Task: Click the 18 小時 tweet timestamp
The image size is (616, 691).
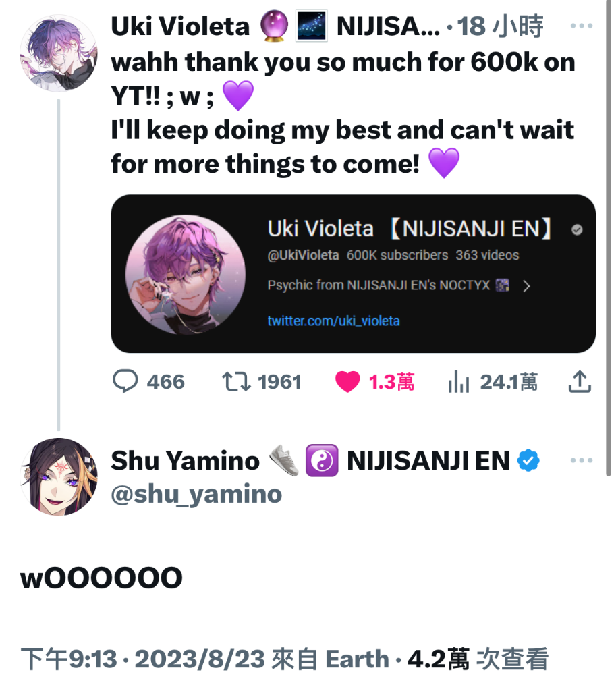Action: 500,26
